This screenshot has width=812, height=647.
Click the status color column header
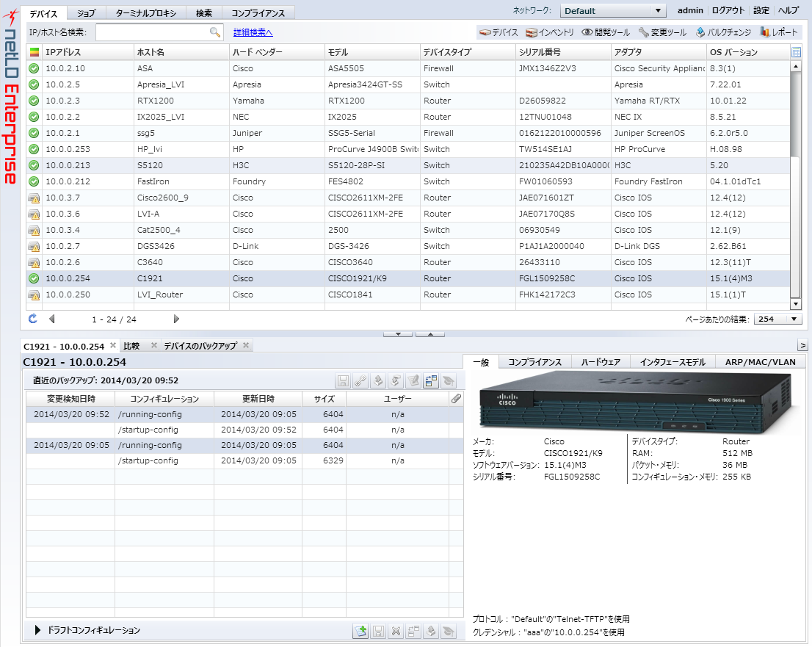tap(35, 52)
